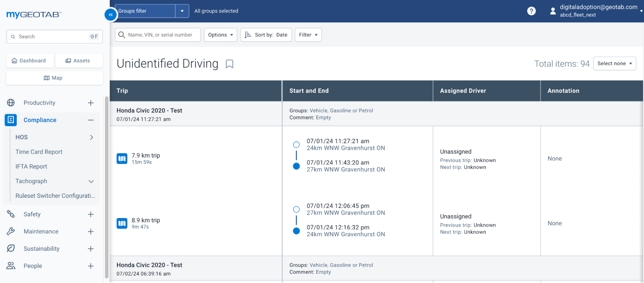This screenshot has width=644, height=283.
Task: Click the user profile icon
Action: 553,11
